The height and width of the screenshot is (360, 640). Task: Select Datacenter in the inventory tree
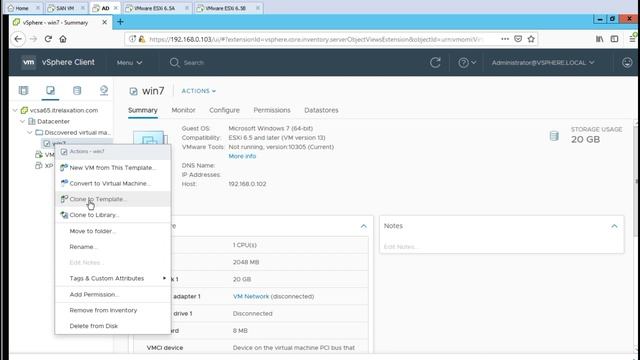53,121
